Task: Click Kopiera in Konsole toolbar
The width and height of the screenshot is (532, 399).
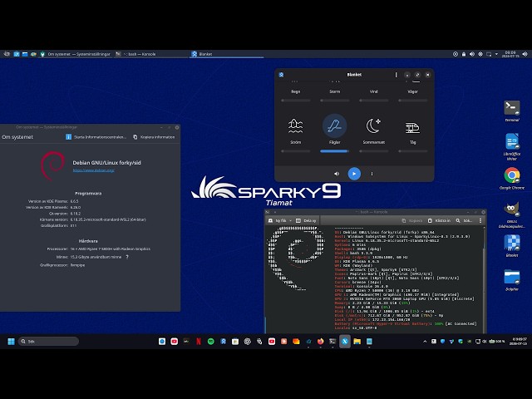Action: coord(412,220)
